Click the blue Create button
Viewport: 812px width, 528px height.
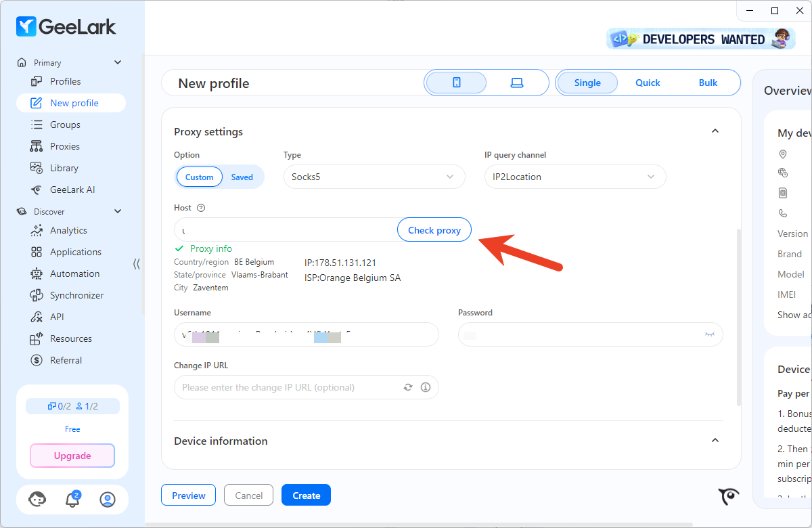coord(306,496)
